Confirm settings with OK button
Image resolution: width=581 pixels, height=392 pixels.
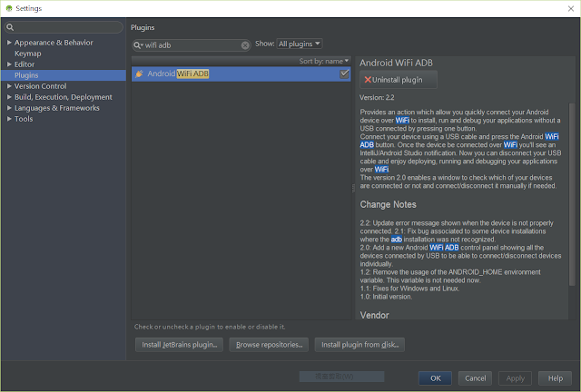pyautogui.click(x=436, y=378)
